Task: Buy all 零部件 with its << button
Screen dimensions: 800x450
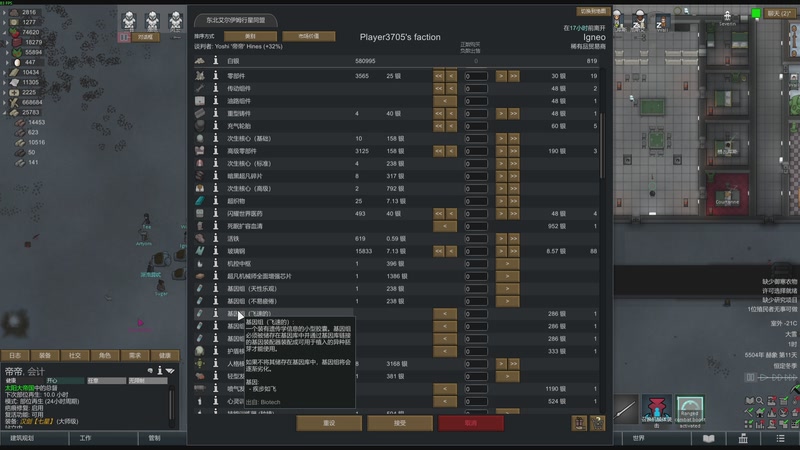Action: (439, 76)
